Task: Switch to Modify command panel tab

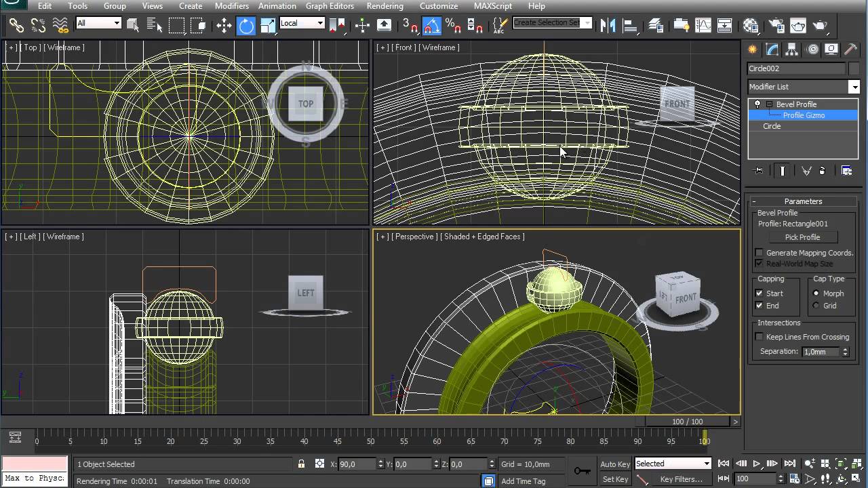Action: 772,49
